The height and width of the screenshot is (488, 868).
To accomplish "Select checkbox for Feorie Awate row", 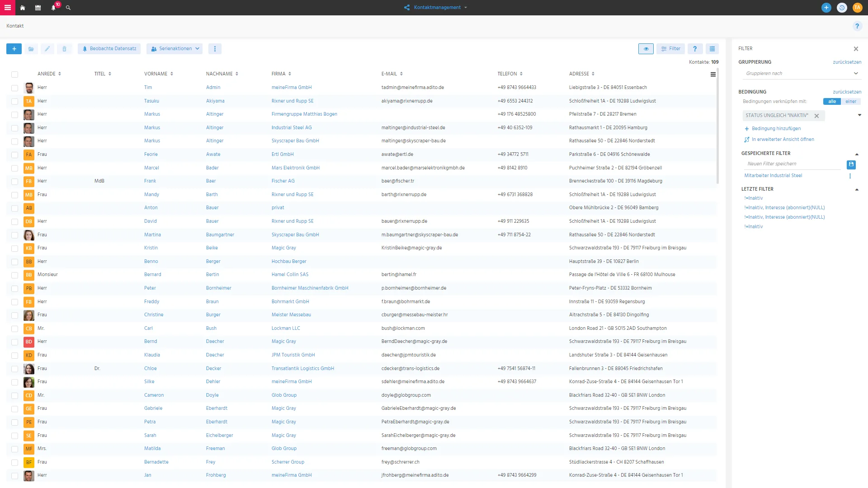I will pos(14,155).
